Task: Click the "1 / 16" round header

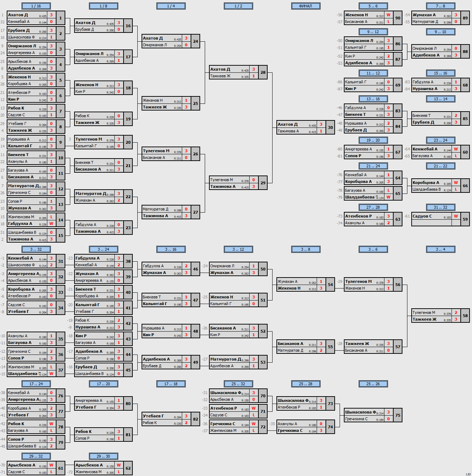Action: click(36, 6)
